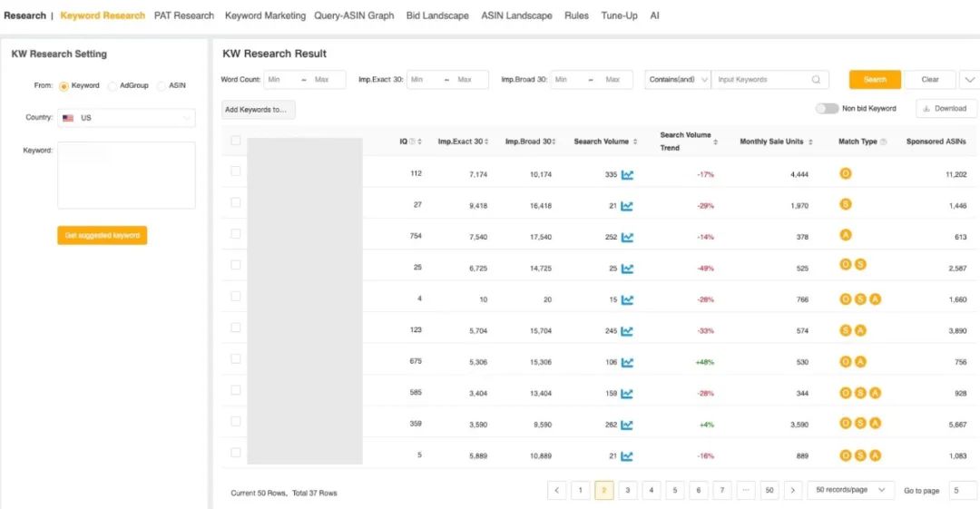Screen dimensions: 980x509
Task: Toggle the Non bid Keyword switch
Action: click(x=827, y=108)
